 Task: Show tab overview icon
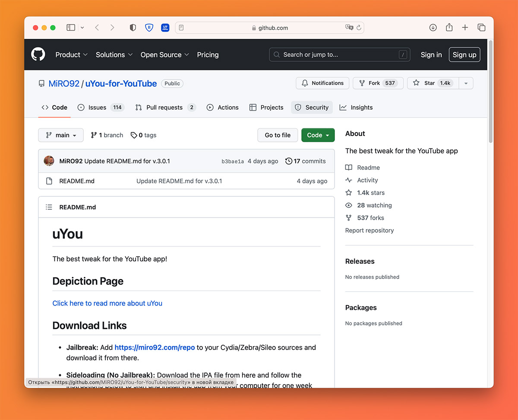[481, 28]
